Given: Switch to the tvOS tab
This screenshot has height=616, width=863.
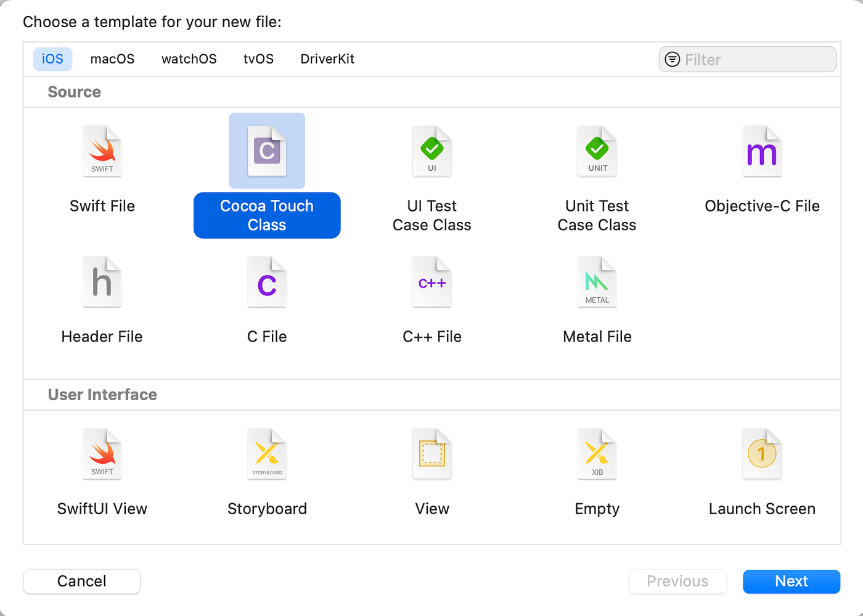Looking at the screenshot, I should click(258, 59).
